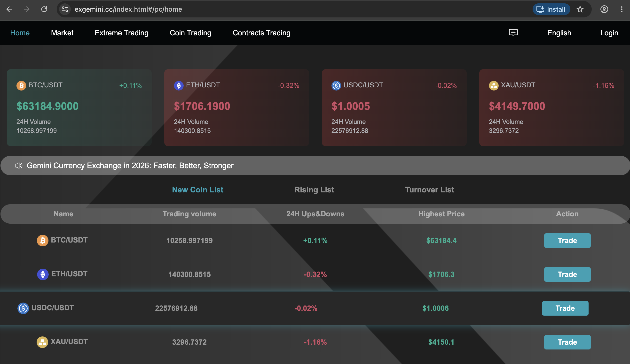Click the Install app button

pyautogui.click(x=551, y=9)
